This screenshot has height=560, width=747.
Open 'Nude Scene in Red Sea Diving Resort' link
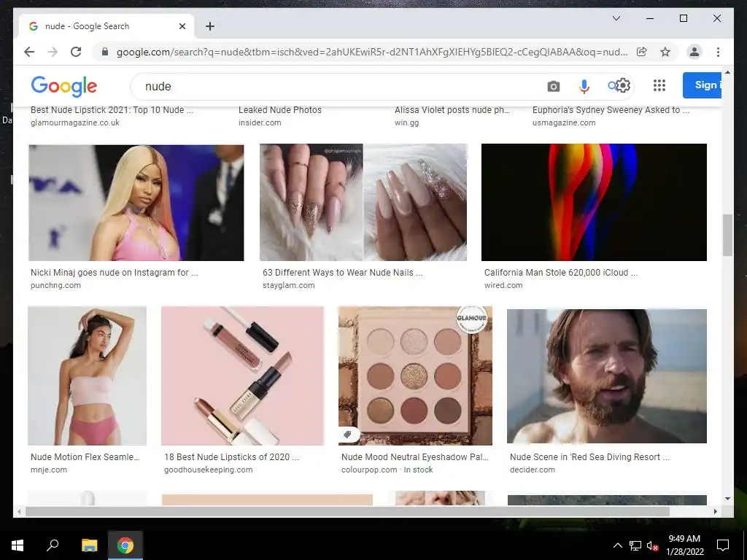click(589, 456)
